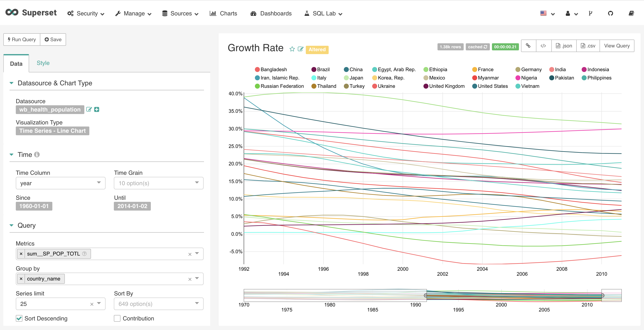This screenshot has width=644, height=330.
Task: Open the embed code icon button
Action: pos(543,46)
